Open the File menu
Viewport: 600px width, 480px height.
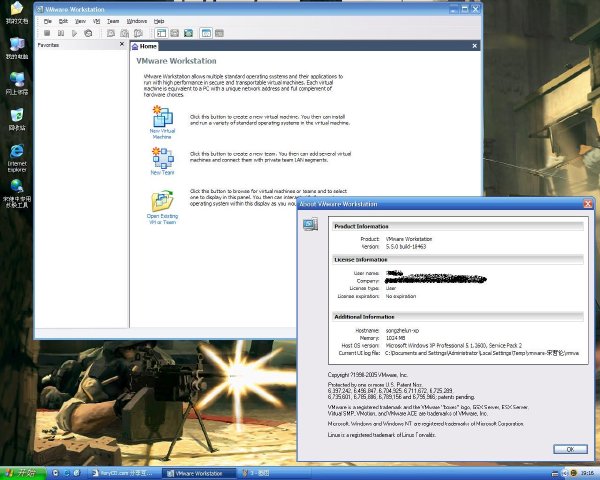(x=47, y=21)
